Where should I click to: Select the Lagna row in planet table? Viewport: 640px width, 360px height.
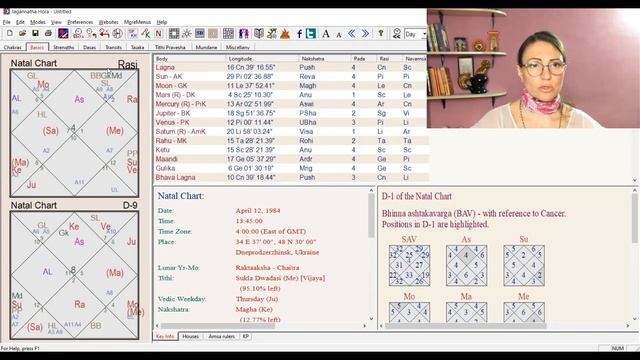pos(291,67)
